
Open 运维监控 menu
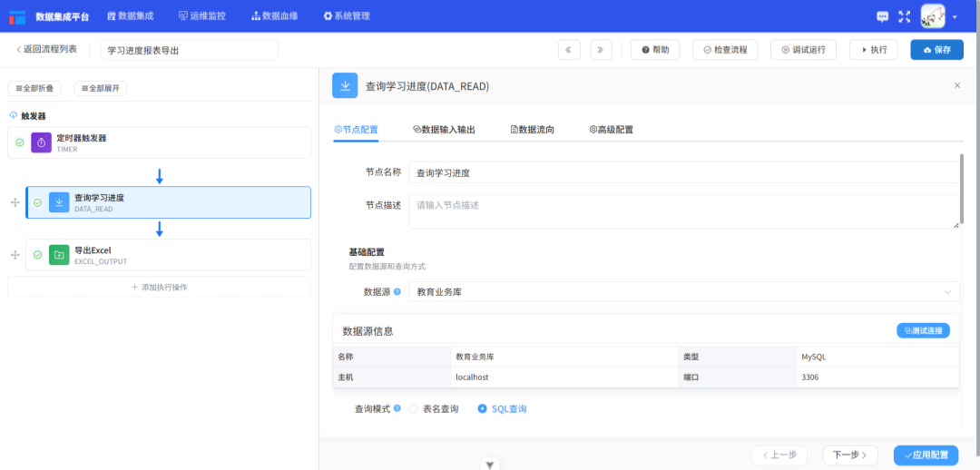201,16
